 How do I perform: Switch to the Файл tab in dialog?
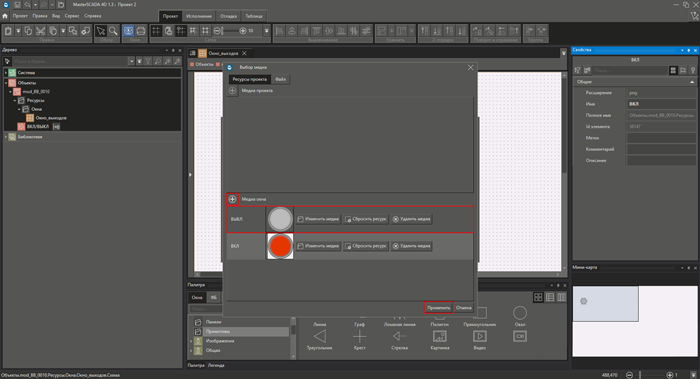pyautogui.click(x=280, y=79)
